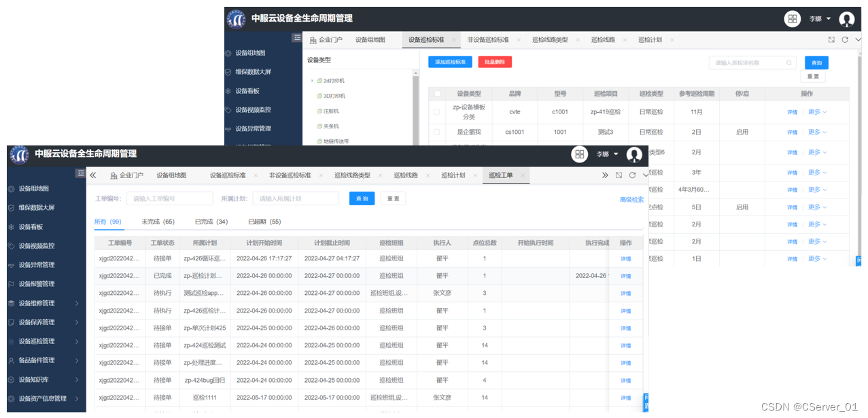Click the 高级检索 link
The width and height of the screenshot is (868, 418).
click(631, 200)
